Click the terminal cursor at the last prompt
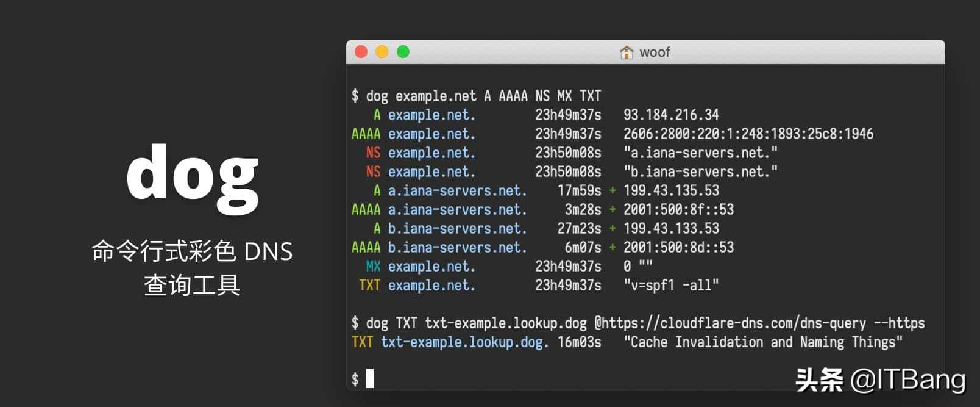 coord(370,379)
